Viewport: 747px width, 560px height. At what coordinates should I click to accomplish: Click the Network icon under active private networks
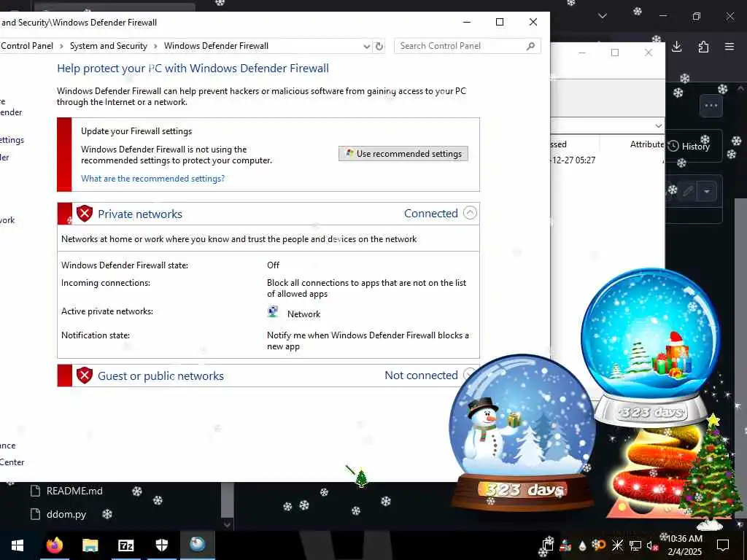point(273,312)
